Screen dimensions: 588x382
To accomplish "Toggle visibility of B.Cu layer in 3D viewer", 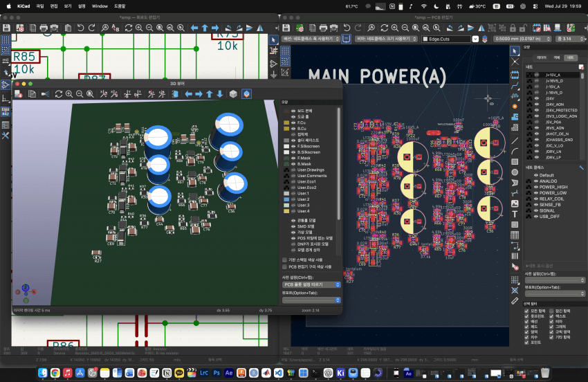I will tap(293, 128).
